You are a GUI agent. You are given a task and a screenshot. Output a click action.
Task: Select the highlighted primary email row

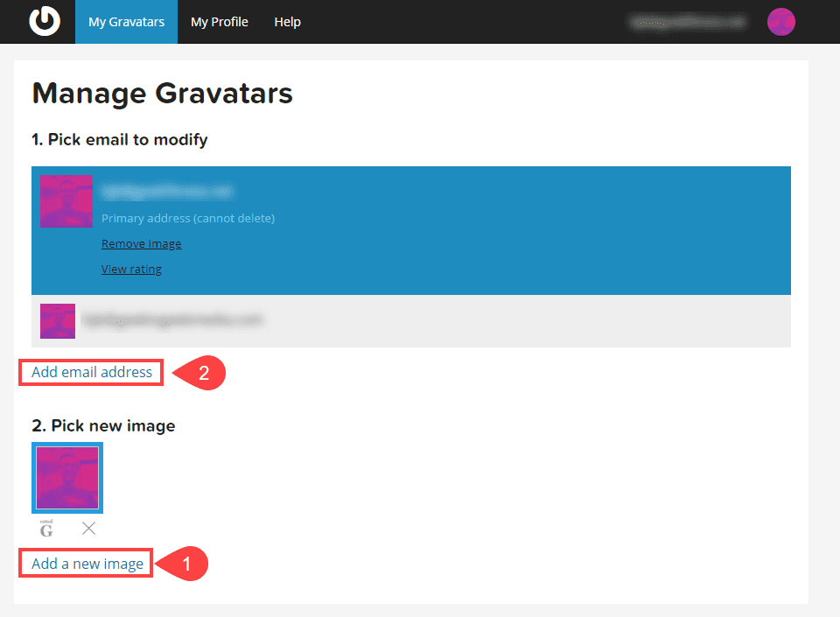pos(411,230)
